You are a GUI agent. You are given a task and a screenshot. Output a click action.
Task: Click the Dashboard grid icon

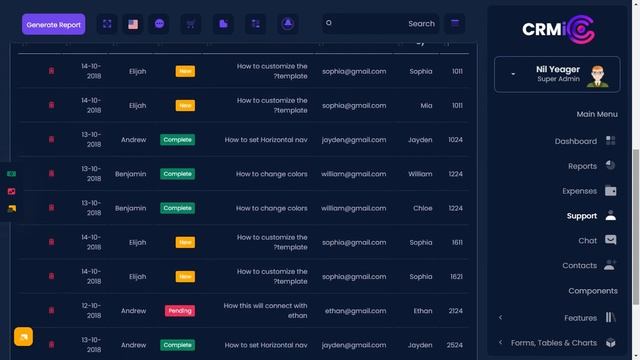(611, 140)
